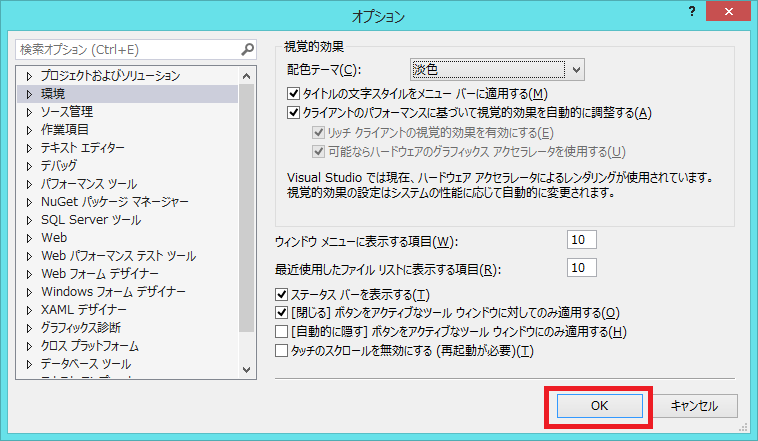Click the キャンセル button
This screenshot has height=441, width=758.
[695, 406]
